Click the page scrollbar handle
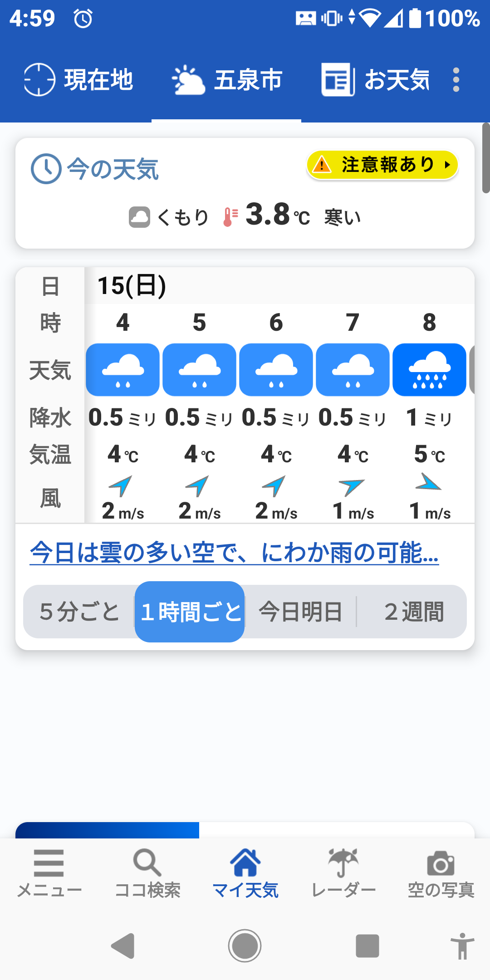 (485, 158)
